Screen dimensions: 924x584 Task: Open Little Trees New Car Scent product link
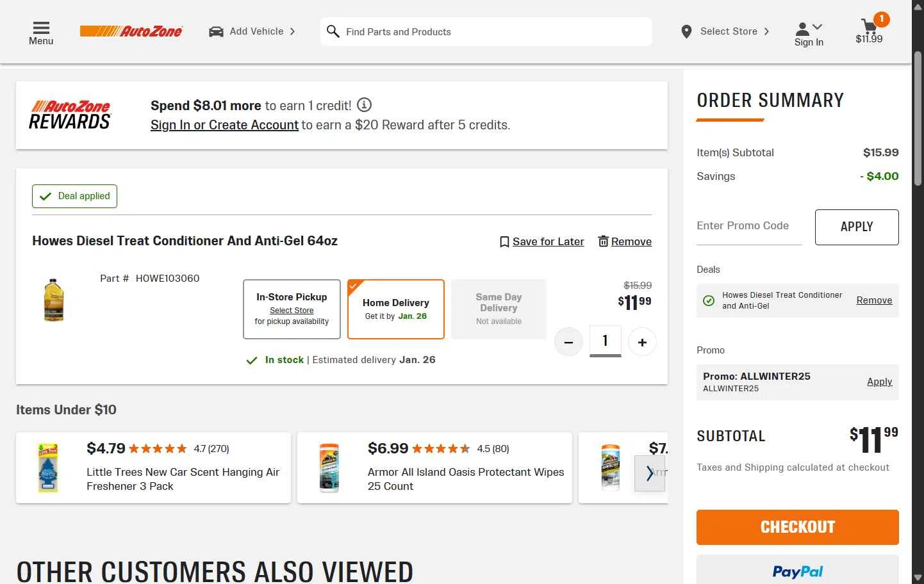click(x=183, y=479)
